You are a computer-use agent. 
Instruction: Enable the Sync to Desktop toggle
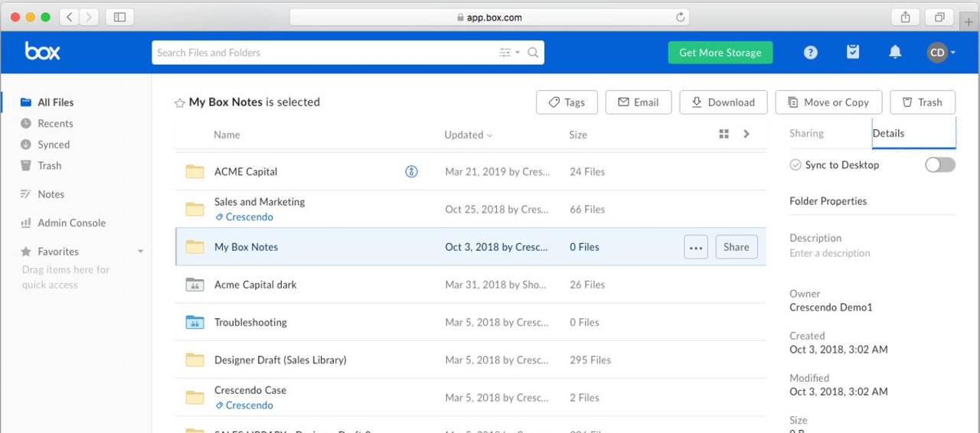[x=939, y=165]
